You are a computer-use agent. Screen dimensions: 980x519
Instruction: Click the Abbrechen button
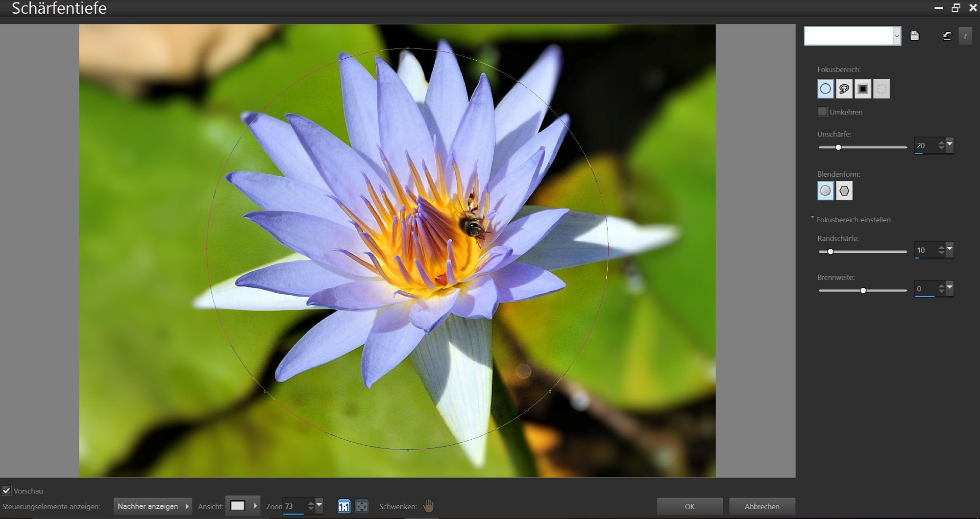click(x=762, y=506)
